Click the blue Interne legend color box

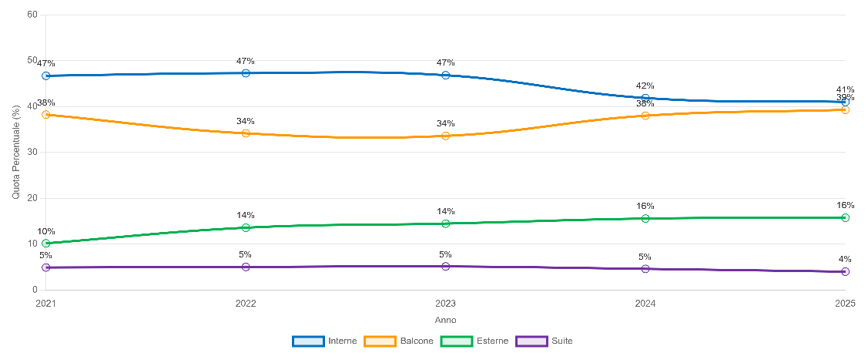308,341
